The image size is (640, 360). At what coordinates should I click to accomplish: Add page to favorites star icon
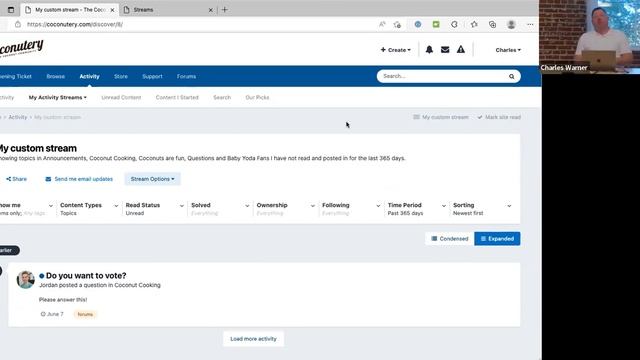point(397,24)
